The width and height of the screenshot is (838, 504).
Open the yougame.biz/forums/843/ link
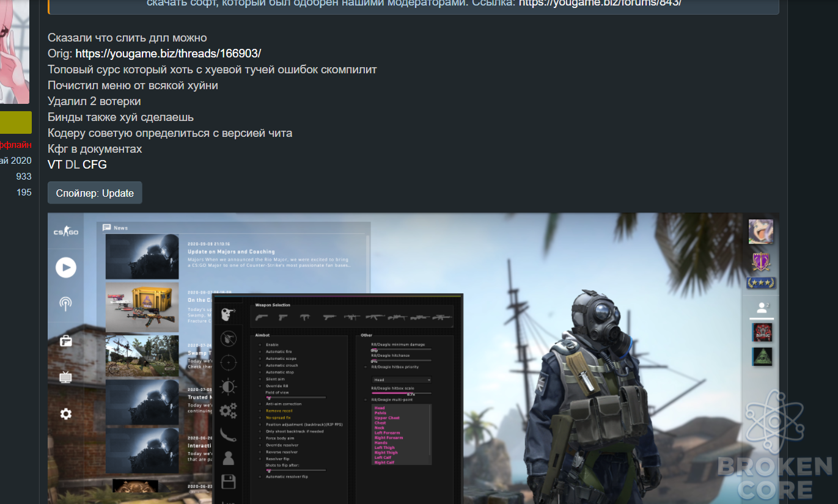[x=600, y=3]
